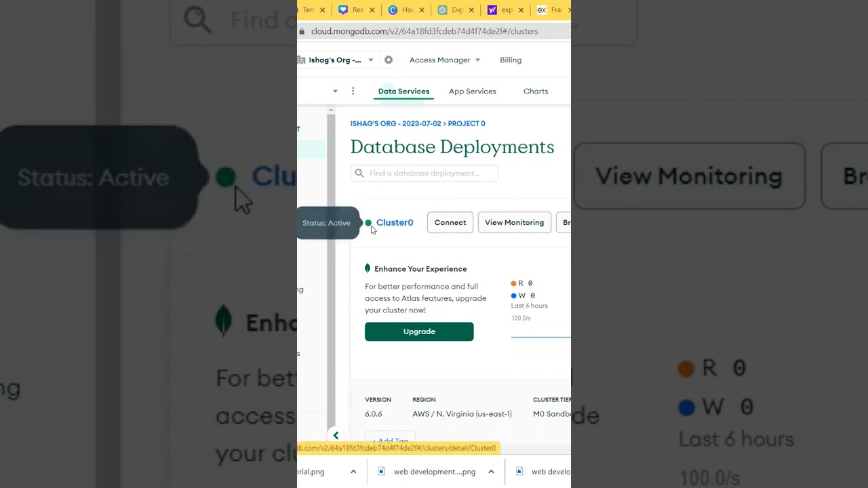The image size is (868, 488).
Task: Click the leaf icon next to Enhance Your Experience
Action: point(368,268)
